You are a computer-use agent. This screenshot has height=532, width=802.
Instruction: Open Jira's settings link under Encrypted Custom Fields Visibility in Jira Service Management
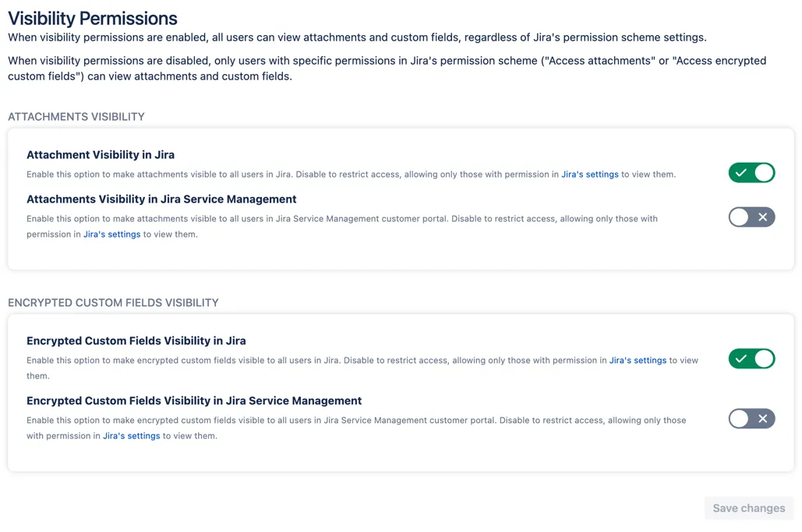coord(132,436)
